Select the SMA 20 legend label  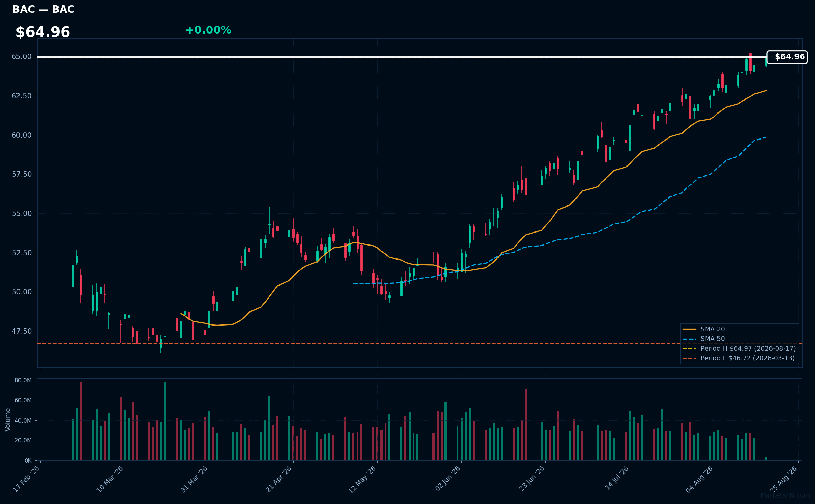tap(713, 329)
